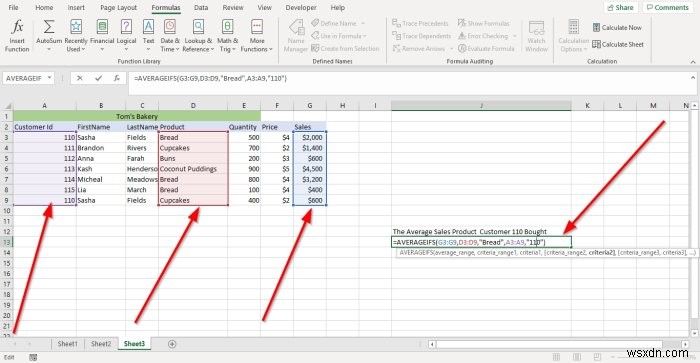Click Use in Formula dropdown
Screen dimensions: 700x363
pyautogui.click(x=338, y=36)
